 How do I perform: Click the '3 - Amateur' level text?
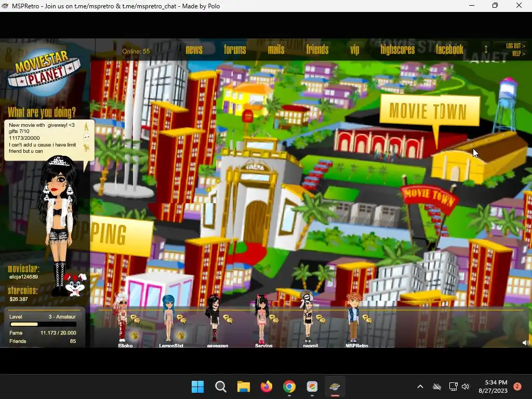(x=62, y=316)
